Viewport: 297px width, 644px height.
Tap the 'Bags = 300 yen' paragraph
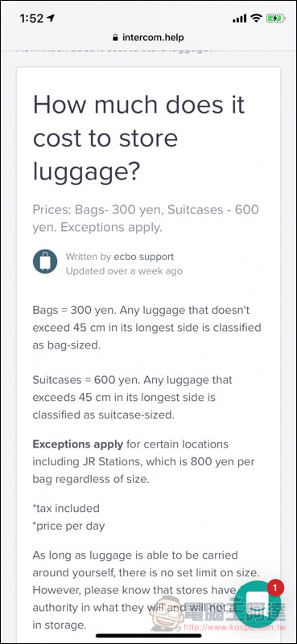147,328
